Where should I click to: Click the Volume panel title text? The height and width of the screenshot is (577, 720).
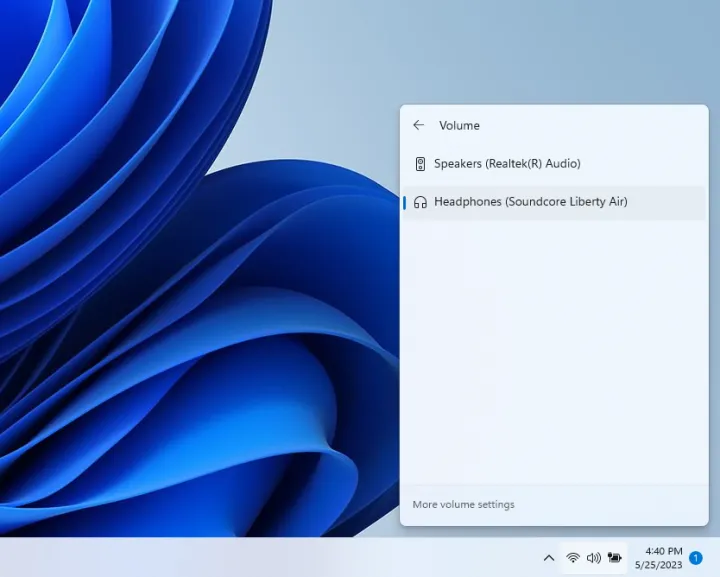[x=459, y=125]
